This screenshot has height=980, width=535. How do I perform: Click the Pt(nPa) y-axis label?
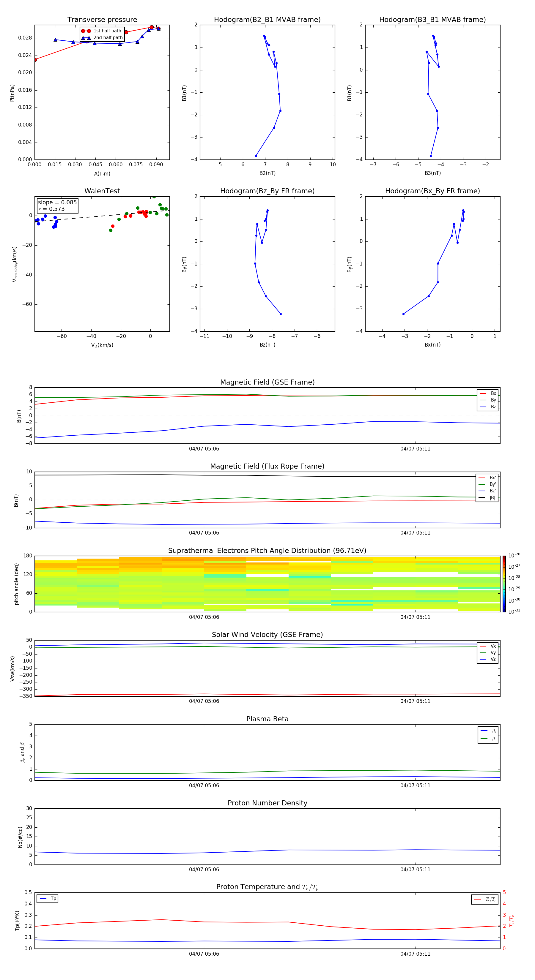point(12,93)
